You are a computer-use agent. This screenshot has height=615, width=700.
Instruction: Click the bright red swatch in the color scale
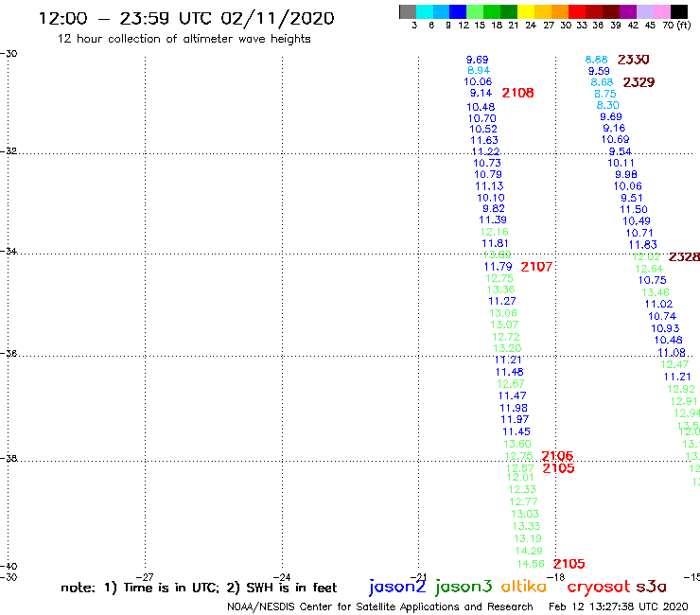tap(576, 11)
